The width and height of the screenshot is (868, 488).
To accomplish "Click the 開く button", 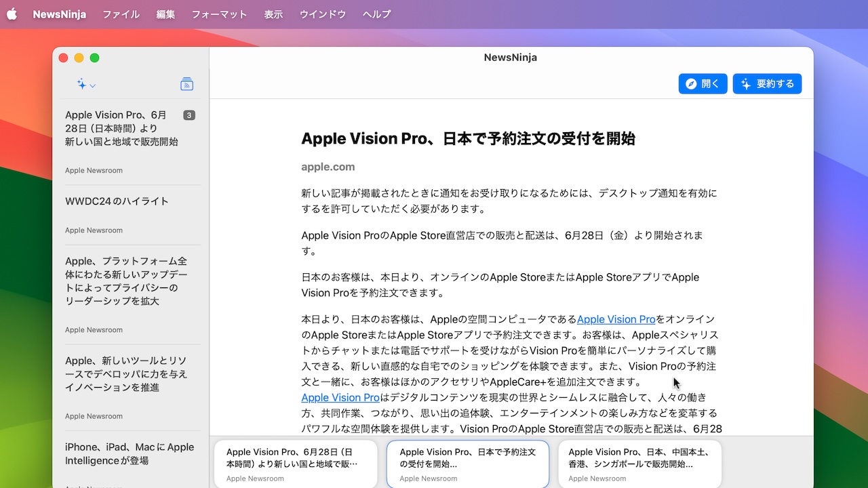I will pyautogui.click(x=703, y=84).
